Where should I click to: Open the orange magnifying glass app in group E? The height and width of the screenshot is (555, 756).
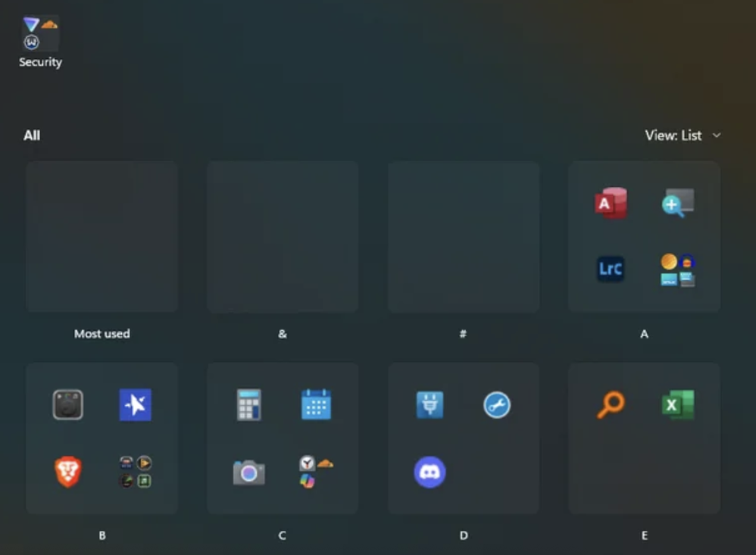[611, 404]
